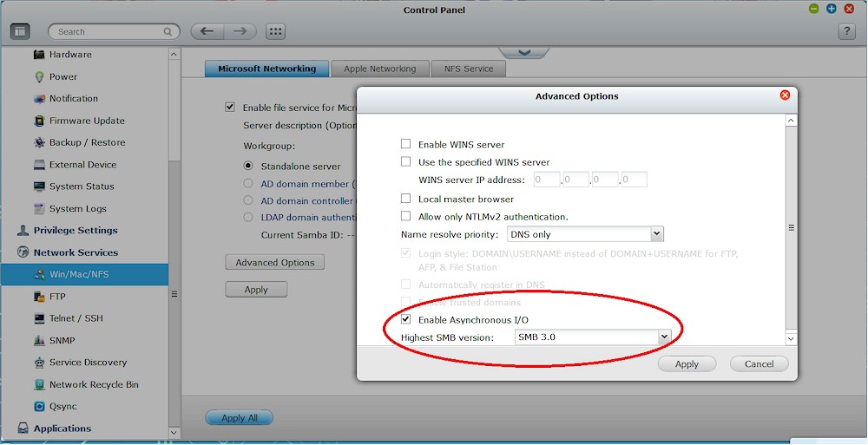Click the System Status monitor icon

39,187
